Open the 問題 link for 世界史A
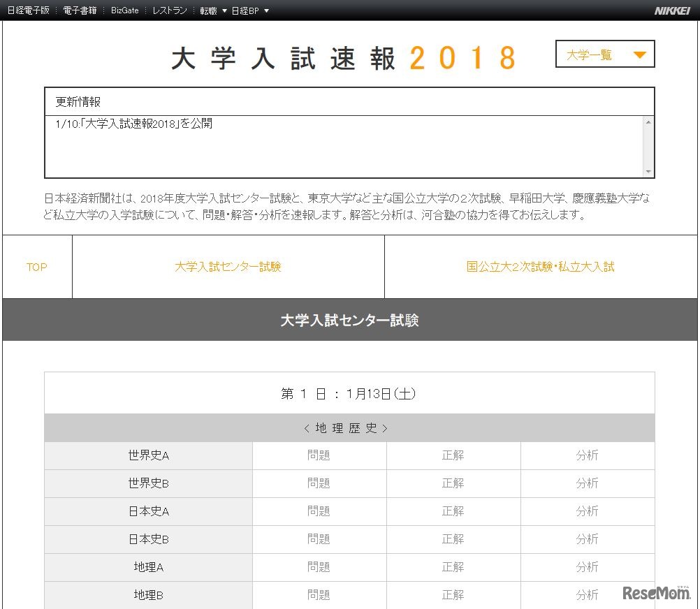 pos(318,455)
